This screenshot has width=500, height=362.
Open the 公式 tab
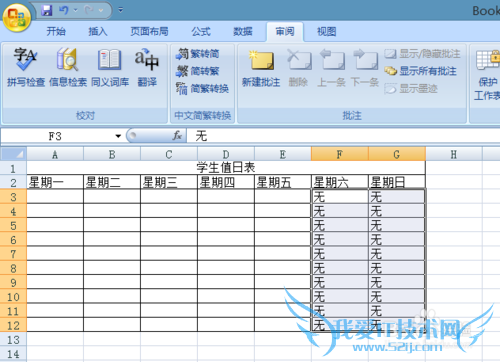[201, 32]
